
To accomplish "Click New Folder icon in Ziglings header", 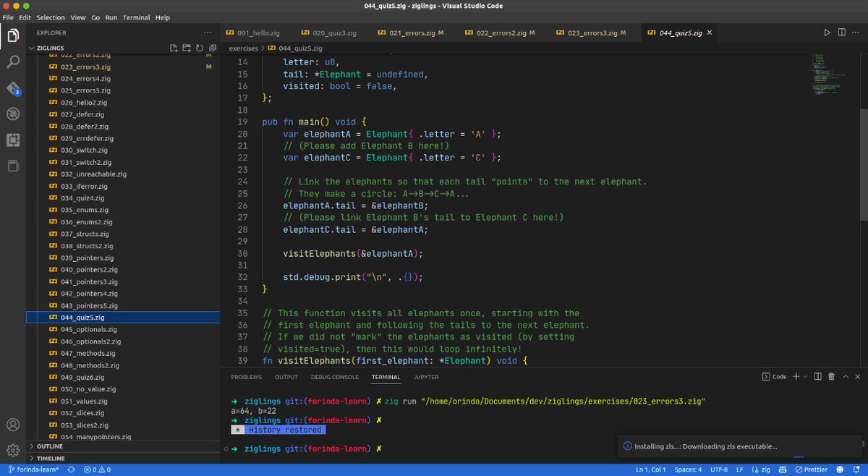I will point(187,48).
